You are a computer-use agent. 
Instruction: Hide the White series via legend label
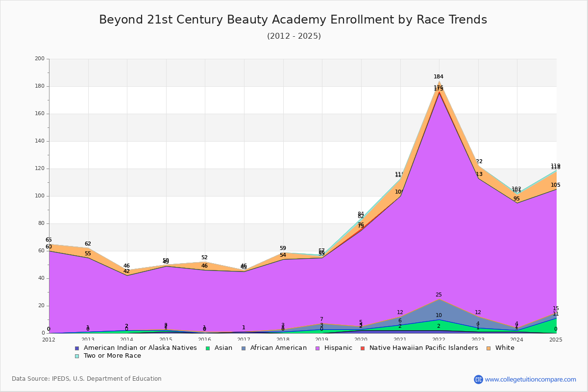504,348
